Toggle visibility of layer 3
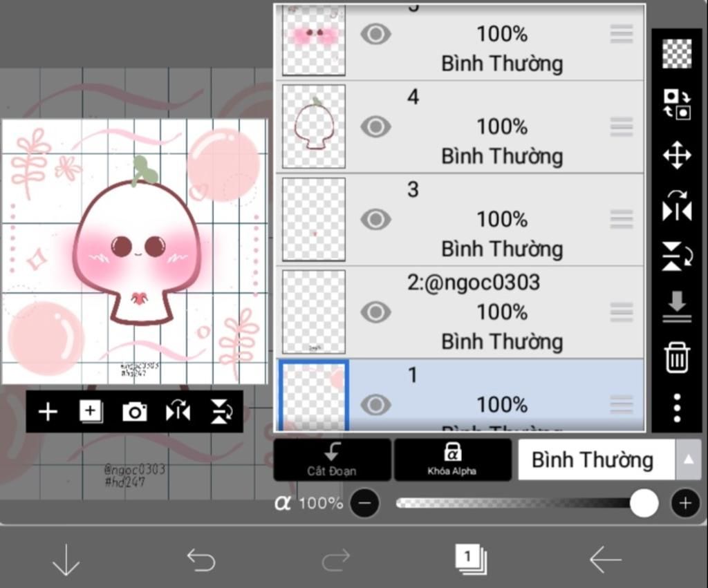Viewport: 708px width, 588px height. pyautogui.click(x=375, y=220)
